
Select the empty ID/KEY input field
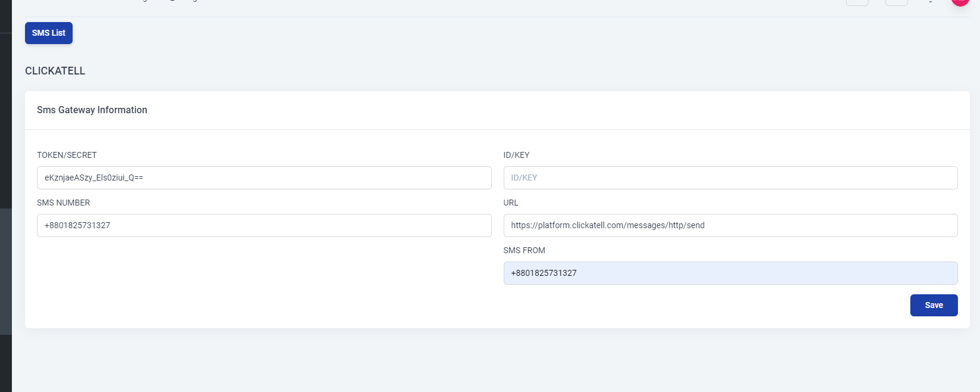(x=731, y=178)
